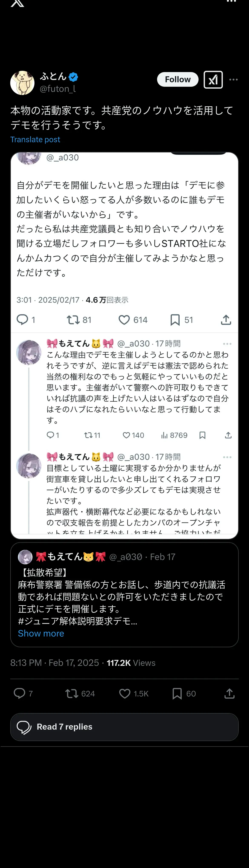Like the main post (1.5K)
This screenshot has height=868, width=249.
point(125,693)
